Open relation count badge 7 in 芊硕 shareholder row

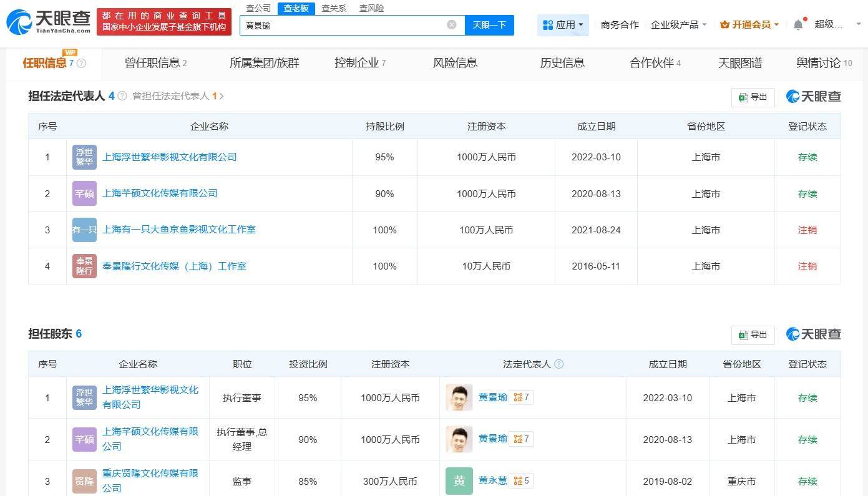[522, 439]
